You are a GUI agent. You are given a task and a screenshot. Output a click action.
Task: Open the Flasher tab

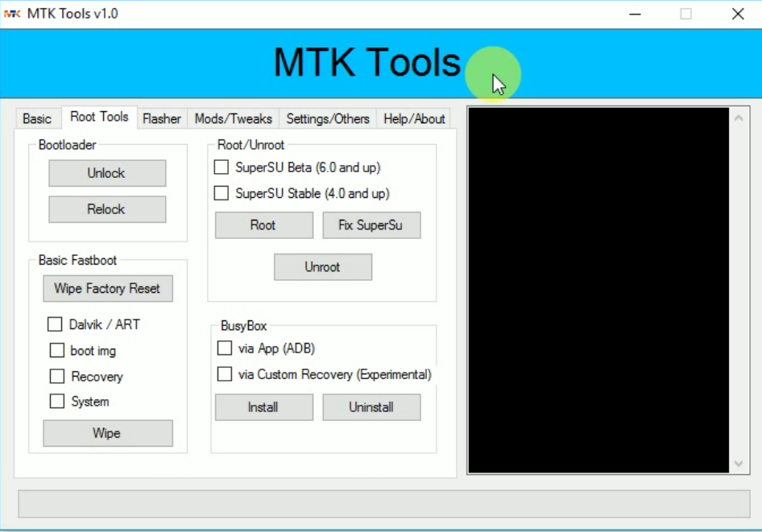pos(161,118)
